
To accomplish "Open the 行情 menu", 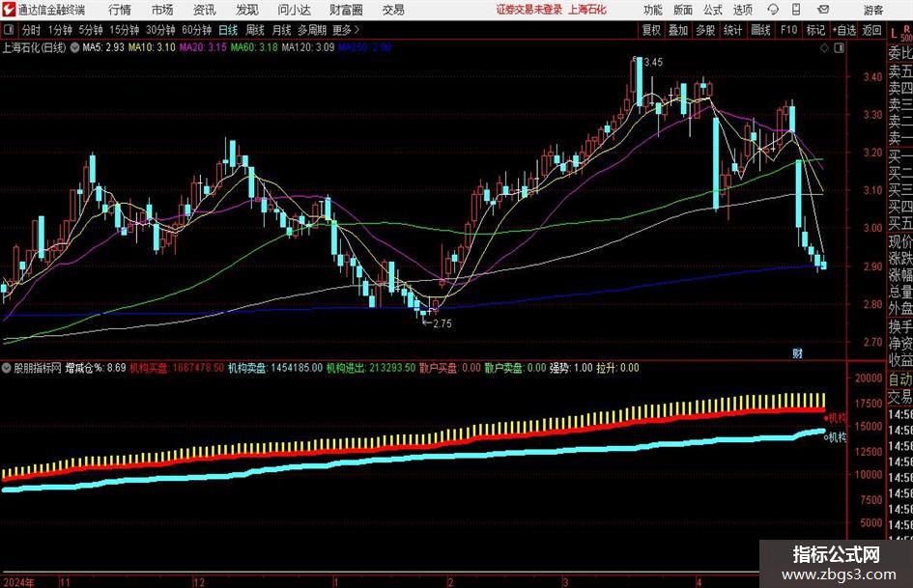I will coord(120,10).
